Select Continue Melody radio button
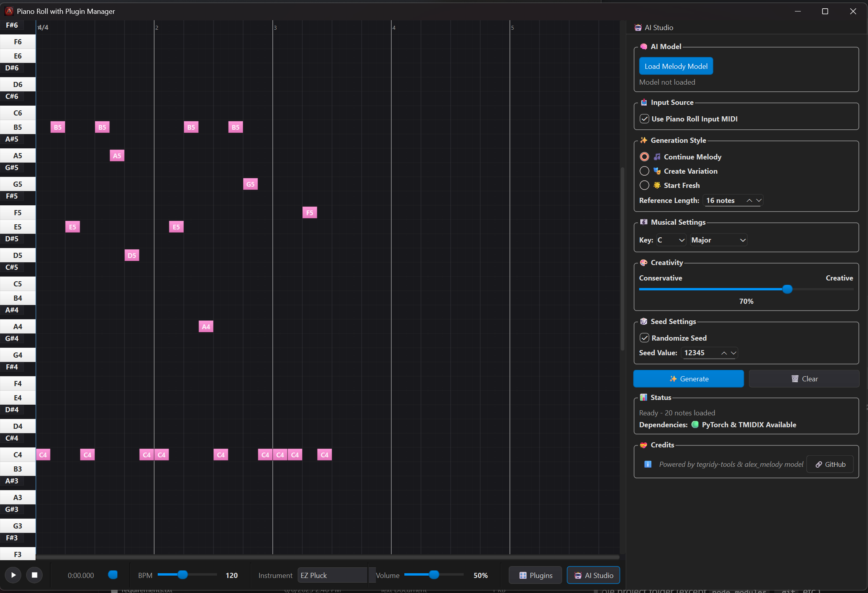The image size is (868, 593). click(644, 157)
